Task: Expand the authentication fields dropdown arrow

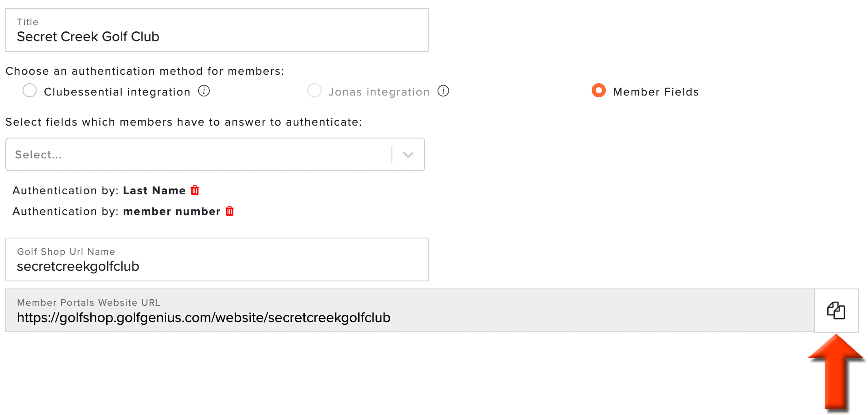Action: tap(408, 154)
